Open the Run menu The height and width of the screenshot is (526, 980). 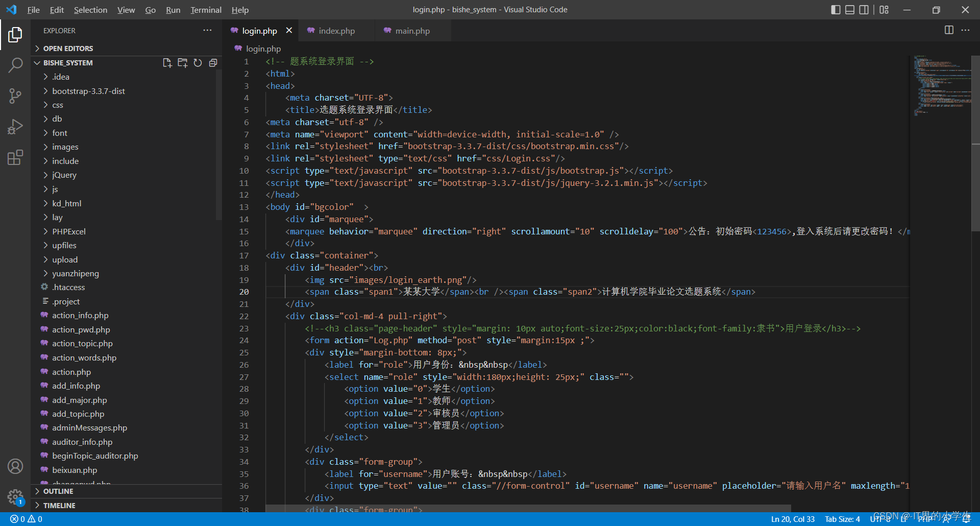coord(173,10)
